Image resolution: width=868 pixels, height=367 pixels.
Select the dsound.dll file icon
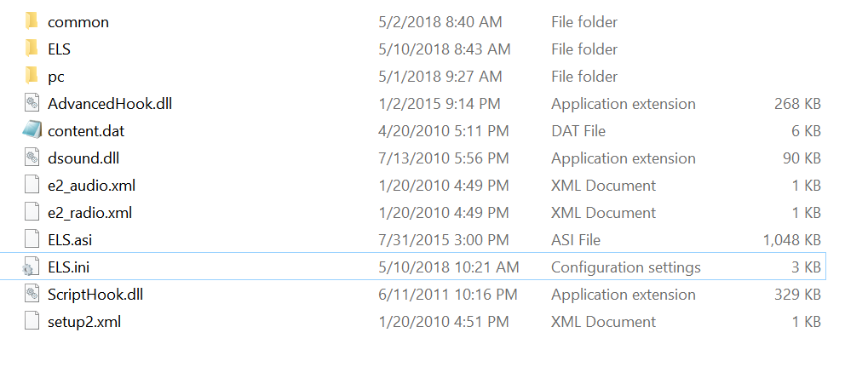coord(32,158)
